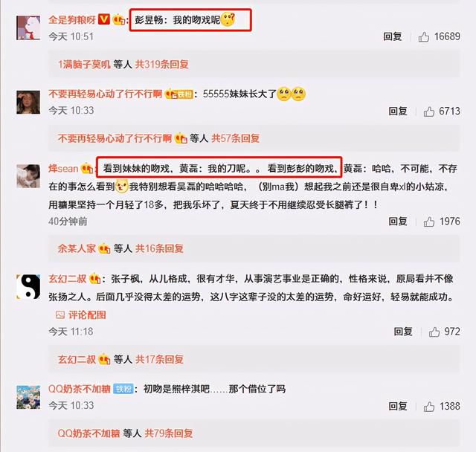Like QQ奶茶不加糖's comment with 1388 likes

point(428,406)
